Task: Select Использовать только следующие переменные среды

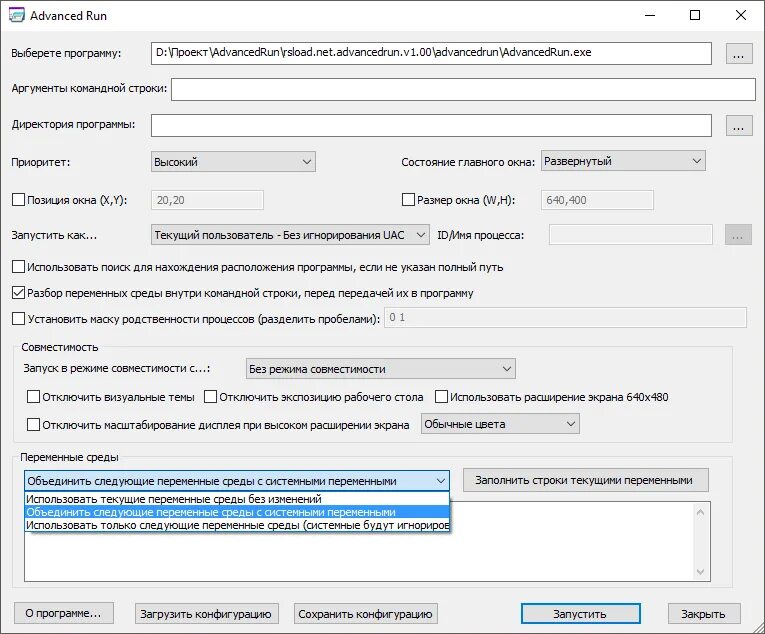Action: 237,525
